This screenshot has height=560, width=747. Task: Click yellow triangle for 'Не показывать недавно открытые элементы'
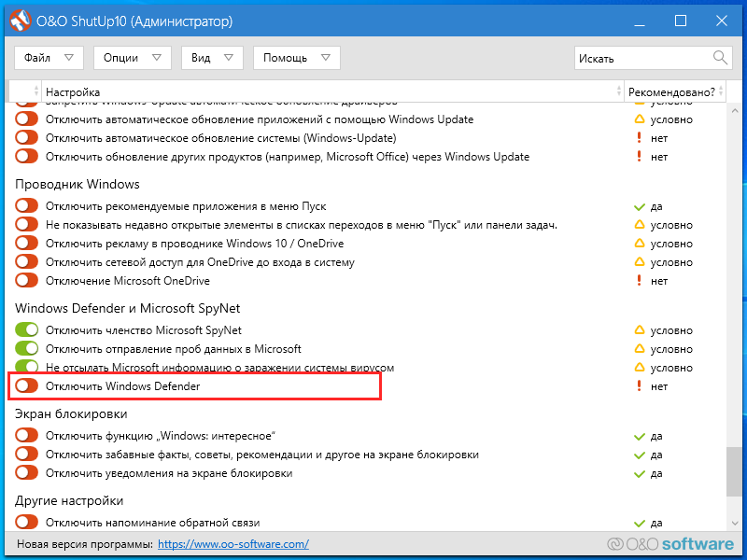tap(640, 224)
